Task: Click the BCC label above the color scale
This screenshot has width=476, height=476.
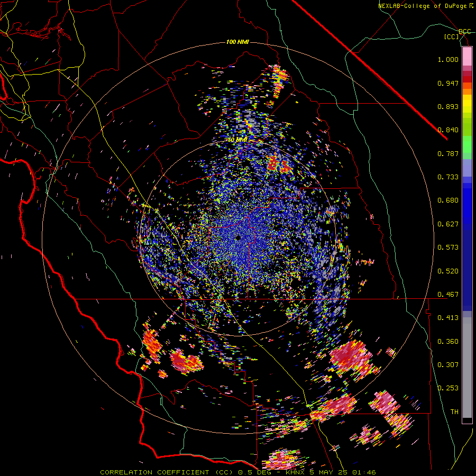Action: (464, 32)
